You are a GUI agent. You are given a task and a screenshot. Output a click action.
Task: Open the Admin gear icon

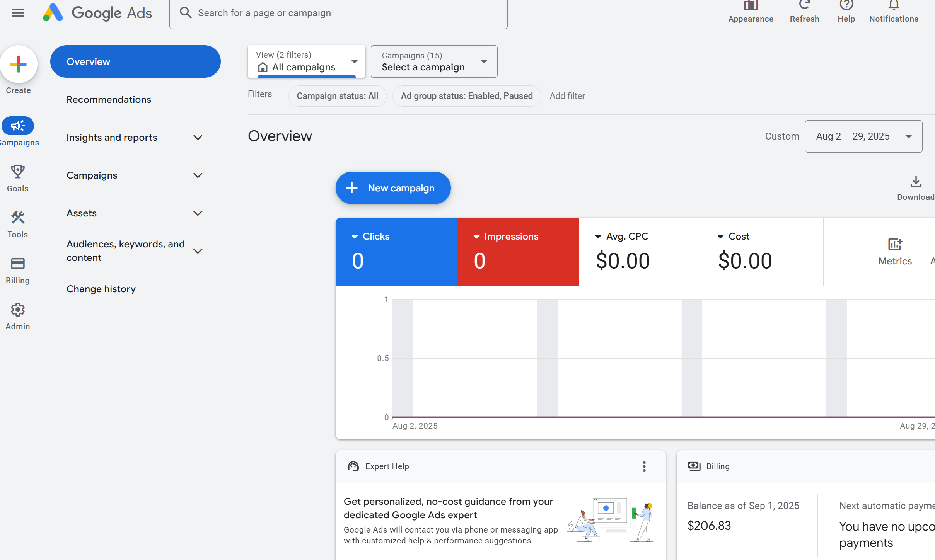[18, 310]
